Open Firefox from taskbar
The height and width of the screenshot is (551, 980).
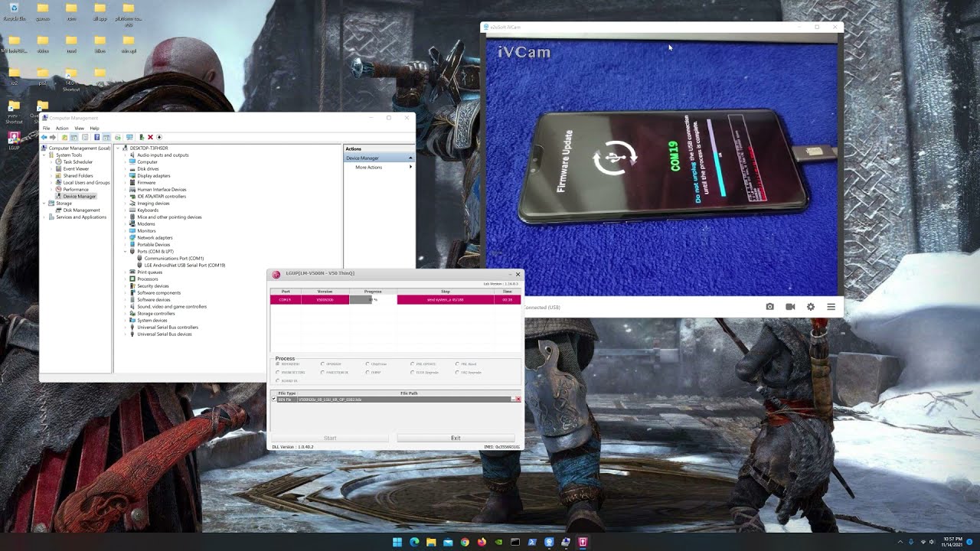[482, 542]
